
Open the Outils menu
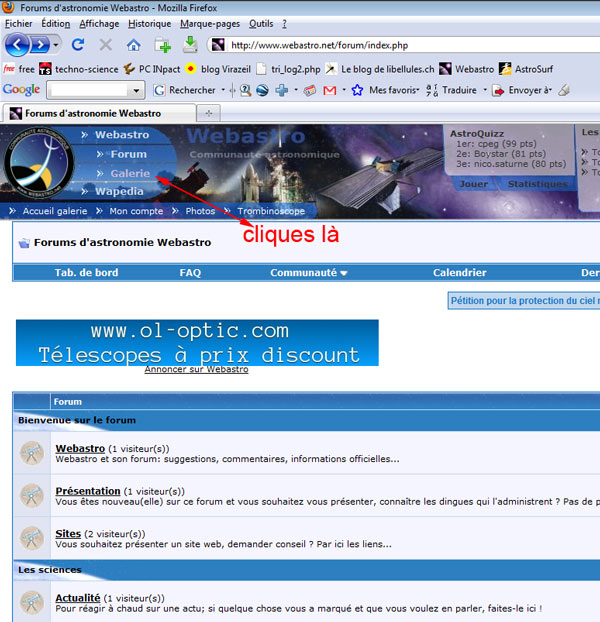(x=261, y=24)
